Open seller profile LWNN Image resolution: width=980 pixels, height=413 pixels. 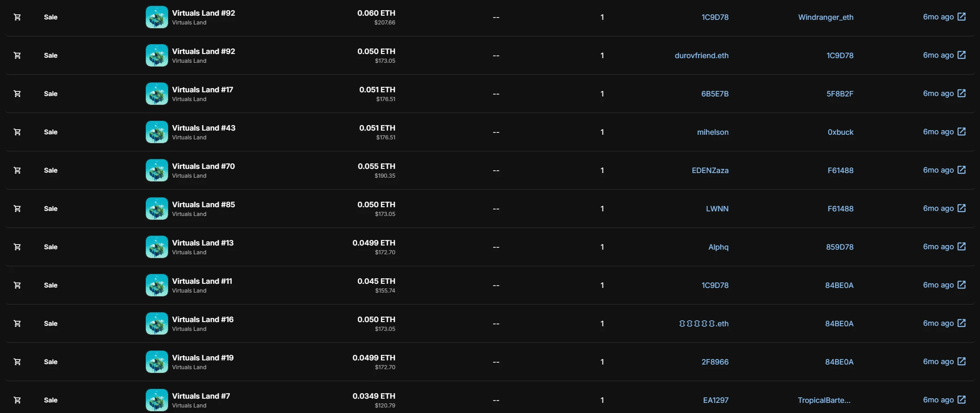pyautogui.click(x=717, y=209)
